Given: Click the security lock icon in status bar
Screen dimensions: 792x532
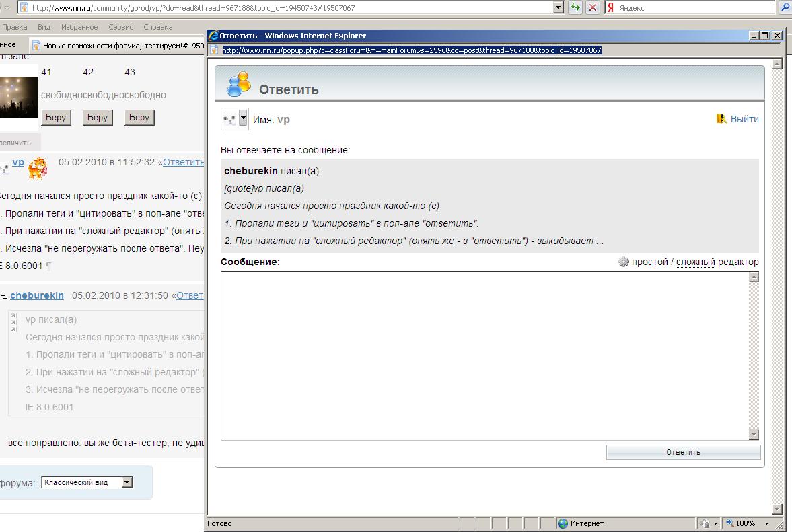Looking at the screenshot, I should [x=706, y=523].
